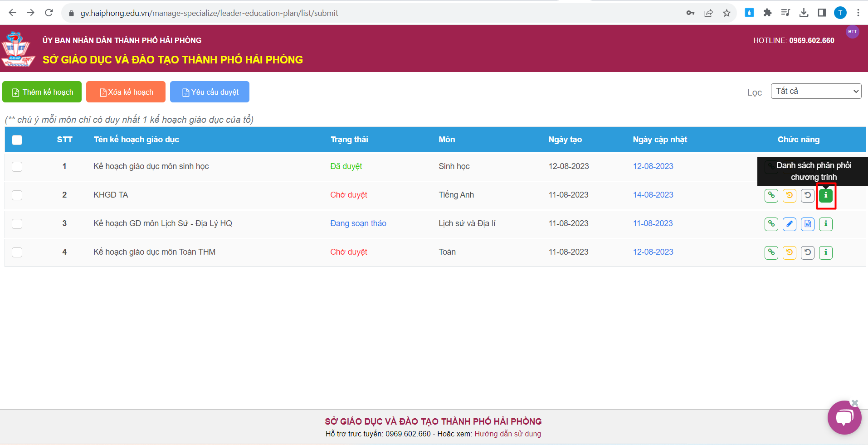Click the pencil edit icon for Lịch Sử plan
This screenshot has height=445, width=868.
pos(789,224)
